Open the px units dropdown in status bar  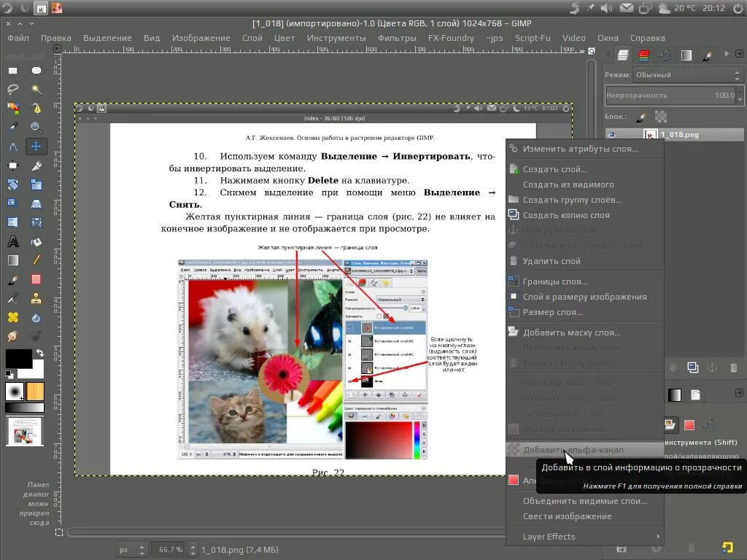[132, 549]
